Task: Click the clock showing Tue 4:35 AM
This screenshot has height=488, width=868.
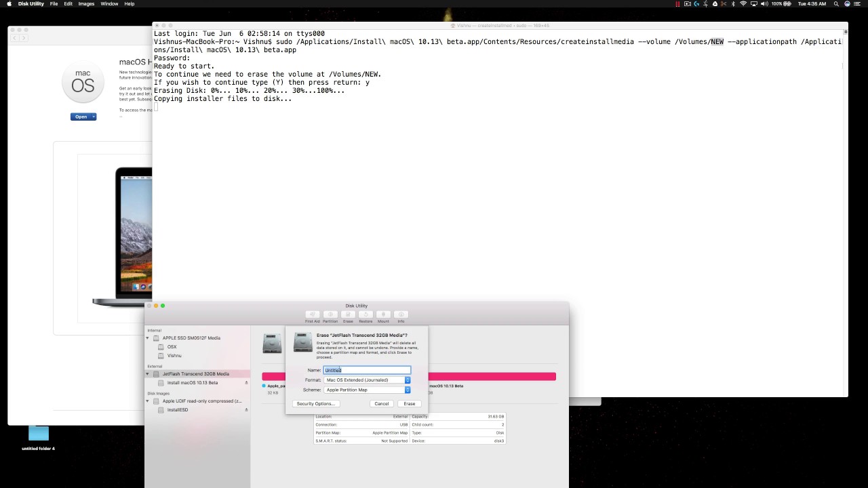Action: pos(812,4)
